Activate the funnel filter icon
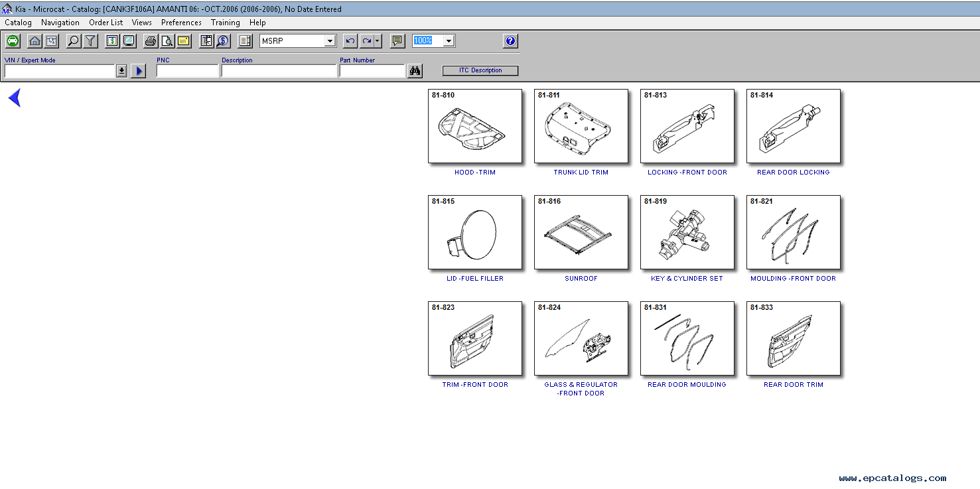Image resolution: width=980 pixels, height=489 pixels. (90, 41)
